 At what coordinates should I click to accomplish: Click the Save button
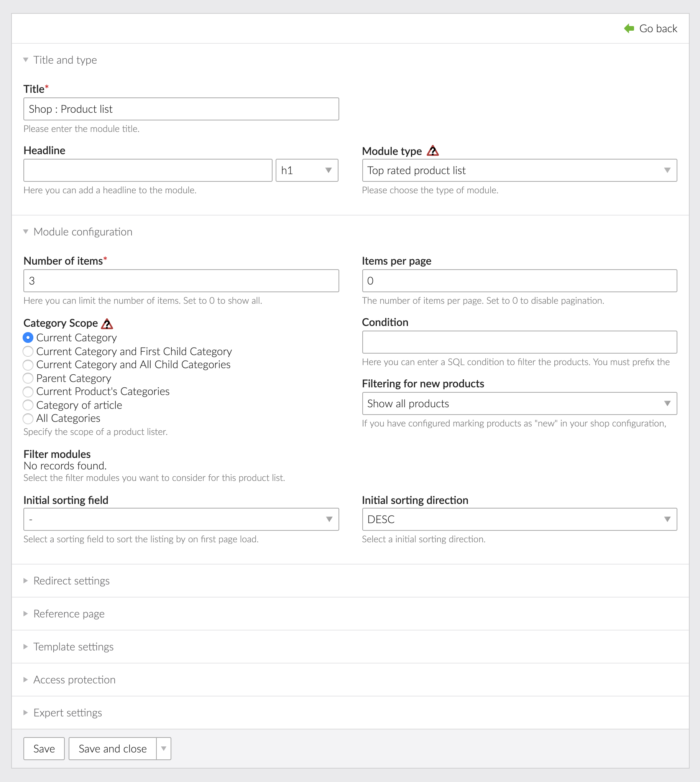click(44, 749)
